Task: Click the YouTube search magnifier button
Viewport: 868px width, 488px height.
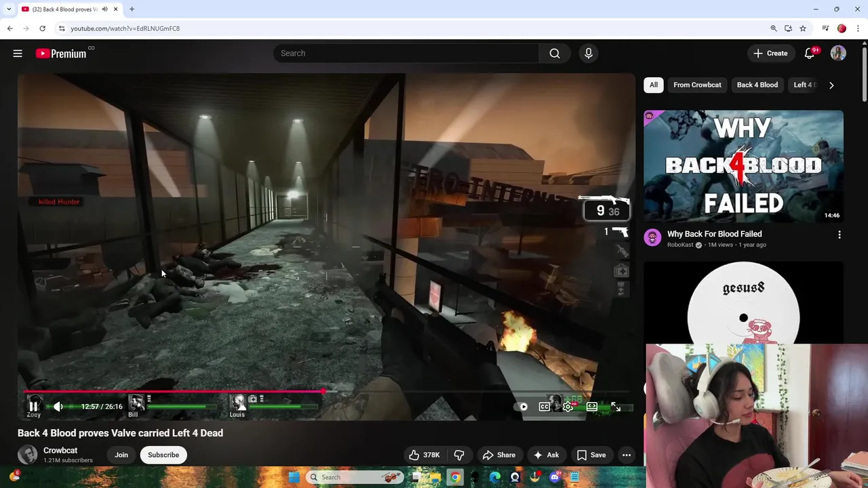Action: 555,54
